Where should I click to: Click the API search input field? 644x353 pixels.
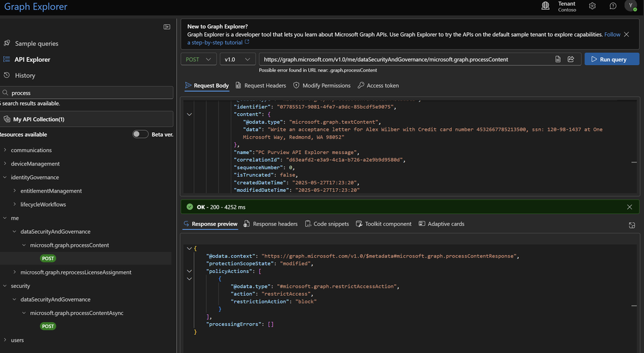click(90, 93)
